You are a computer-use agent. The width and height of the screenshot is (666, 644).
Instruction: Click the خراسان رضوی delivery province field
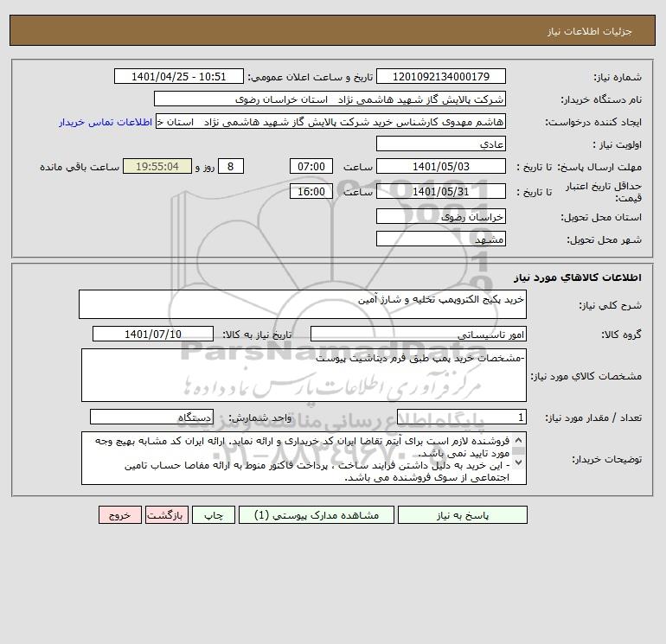pos(441,216)
